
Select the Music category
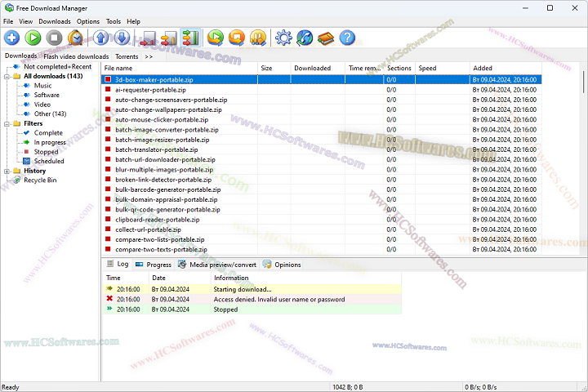click(42, 86)
